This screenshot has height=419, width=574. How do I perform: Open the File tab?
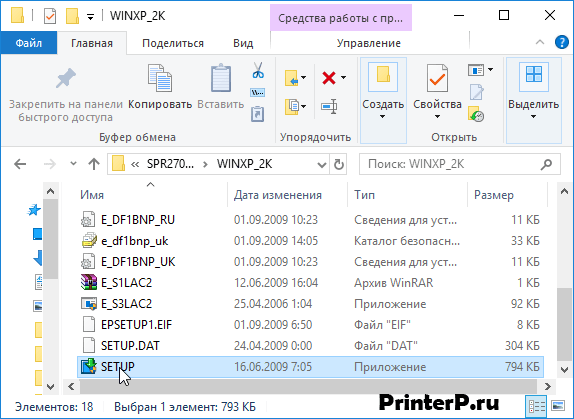pos(29,43)
